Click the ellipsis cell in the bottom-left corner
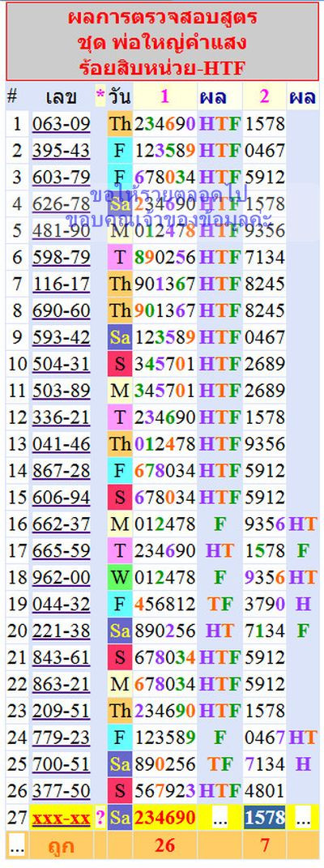The width and height of the screenshot is (324, 868). click(x=17, y=844)
